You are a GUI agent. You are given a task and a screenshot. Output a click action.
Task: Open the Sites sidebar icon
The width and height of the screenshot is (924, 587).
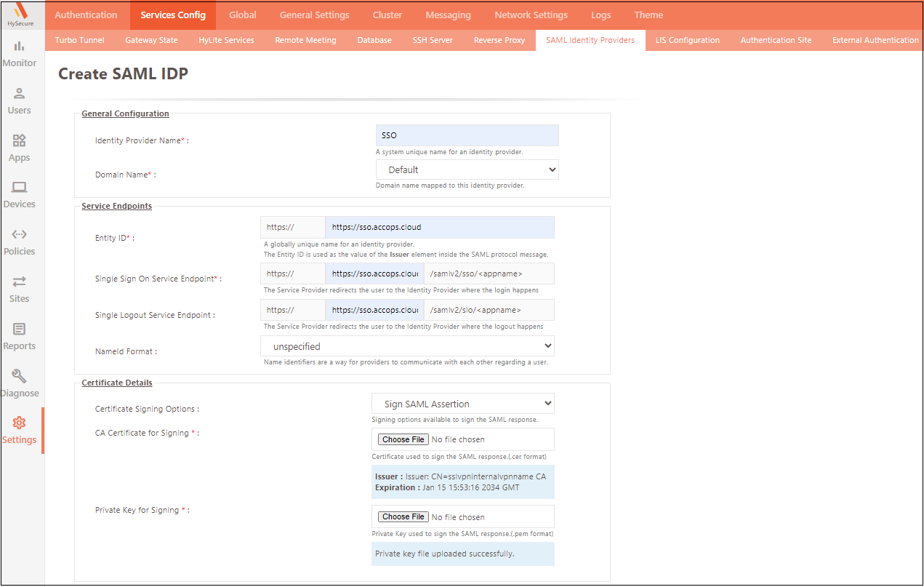tap(20, 282)
